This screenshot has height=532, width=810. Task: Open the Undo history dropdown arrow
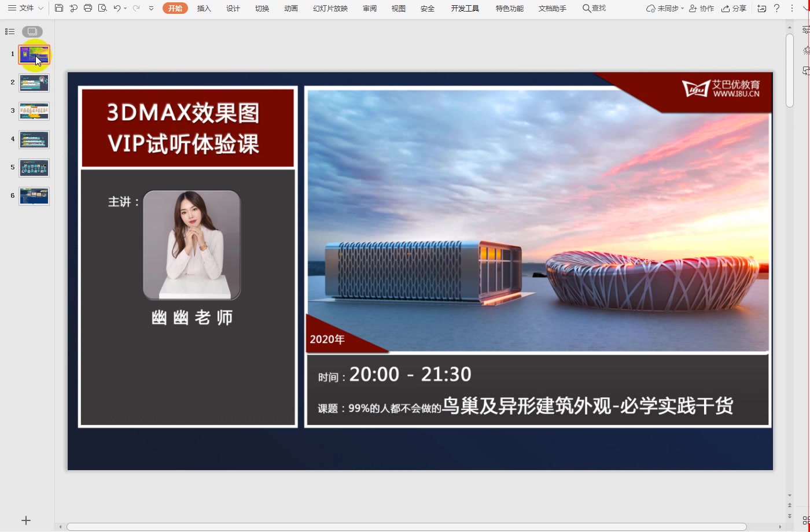tap(124, 8)
